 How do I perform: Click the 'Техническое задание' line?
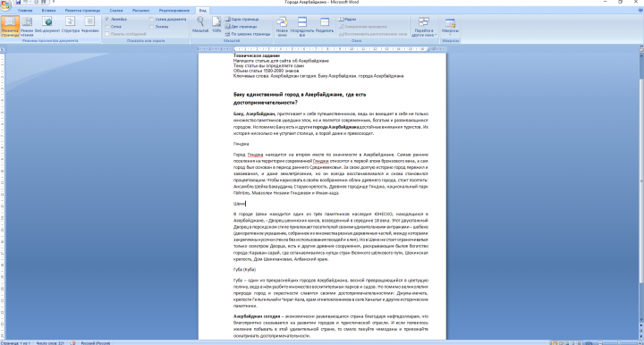click(257, 55)
